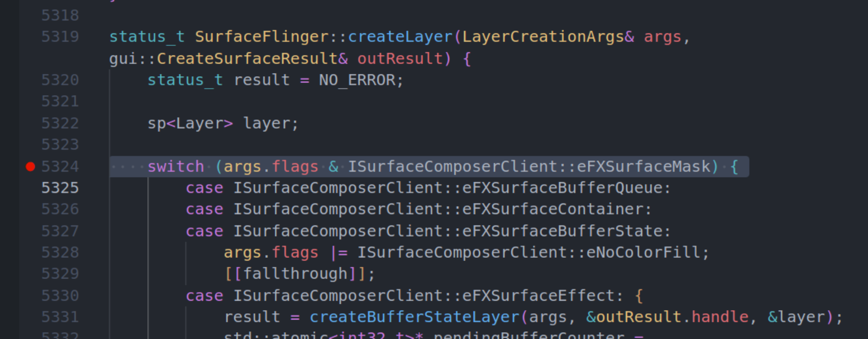The width and height of the screenshot is (868, 339).
Task: Select the switch keyword on line 5324
Action: point(176,167)
